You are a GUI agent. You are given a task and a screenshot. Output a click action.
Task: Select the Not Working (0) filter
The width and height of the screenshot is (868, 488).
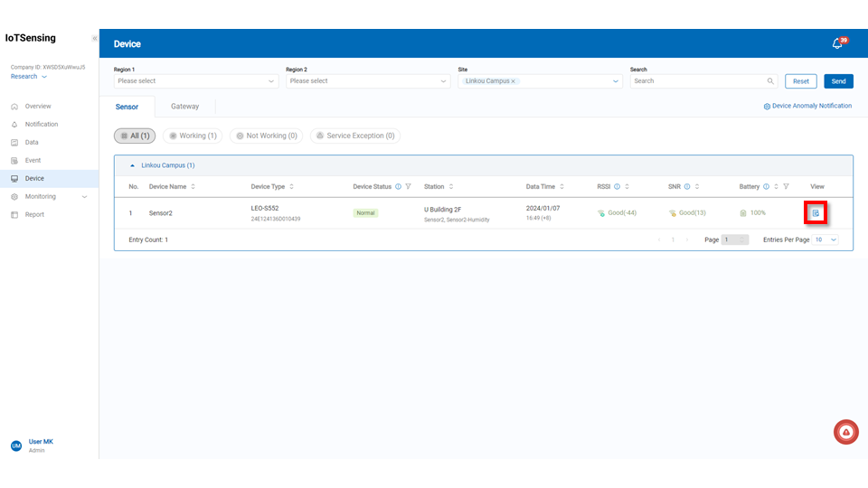[266, 136]
